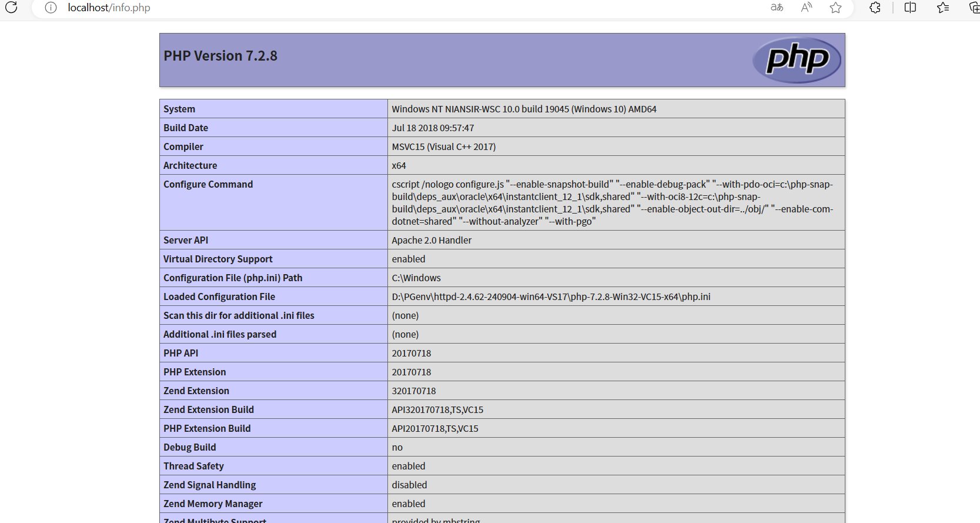The image size is (980, 523).
Task: Select the 20170718 value in PHP API row
Action: pos(412,353)
